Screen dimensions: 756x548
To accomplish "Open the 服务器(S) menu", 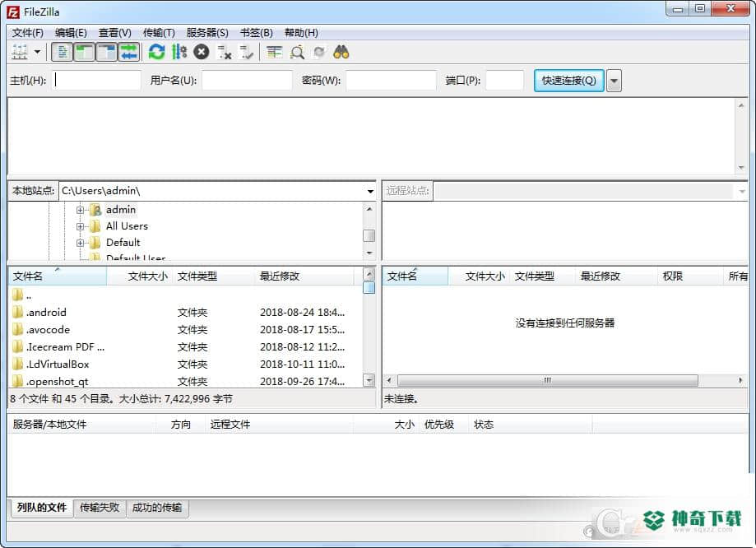I will tap(207, 33).
